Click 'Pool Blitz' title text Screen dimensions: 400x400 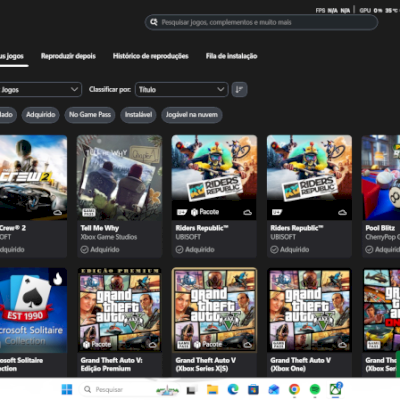(380, 228)
